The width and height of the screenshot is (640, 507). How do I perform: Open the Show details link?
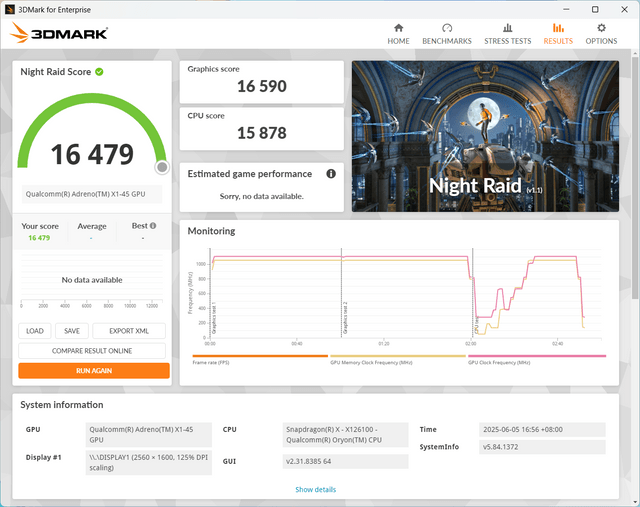pos(316,489)
